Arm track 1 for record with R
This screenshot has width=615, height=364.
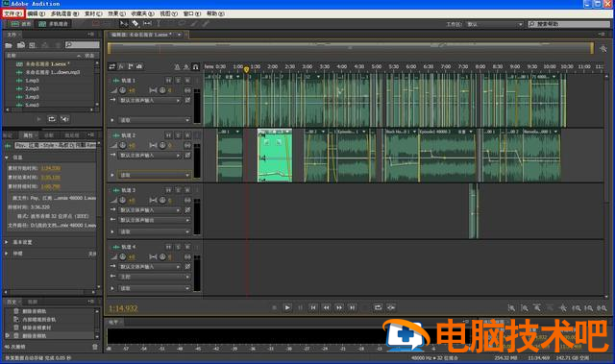pos(187,81)
